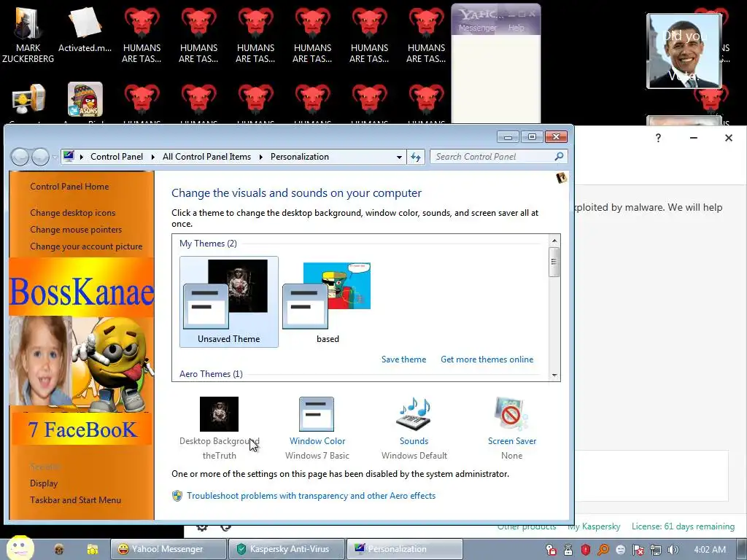Open the Display link in sidebar
This screenshot has height=560, width=747.
pyautogui.click(x=44, y=483)
